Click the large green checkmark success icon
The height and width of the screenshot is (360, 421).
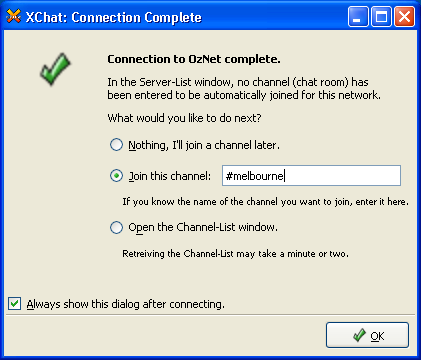click(55, 69)
